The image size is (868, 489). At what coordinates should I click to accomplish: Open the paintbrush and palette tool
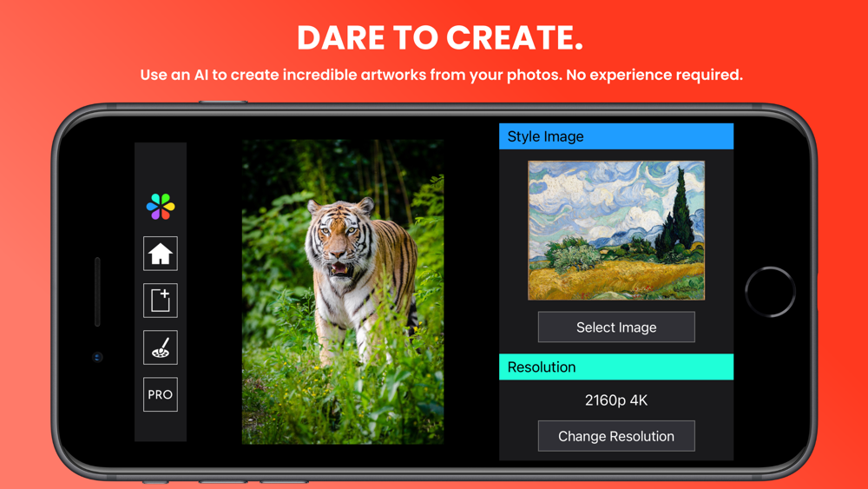coord(161,347)
